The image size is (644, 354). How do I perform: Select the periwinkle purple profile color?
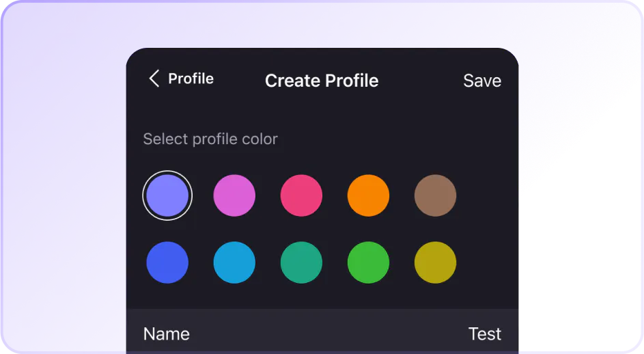[x=167, y=195]
